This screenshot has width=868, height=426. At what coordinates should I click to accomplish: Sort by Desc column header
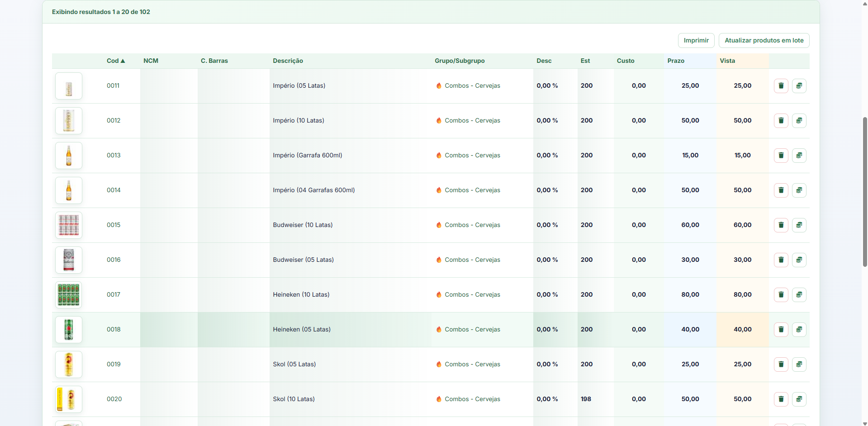pyautogui.click(x=544, y=61)
